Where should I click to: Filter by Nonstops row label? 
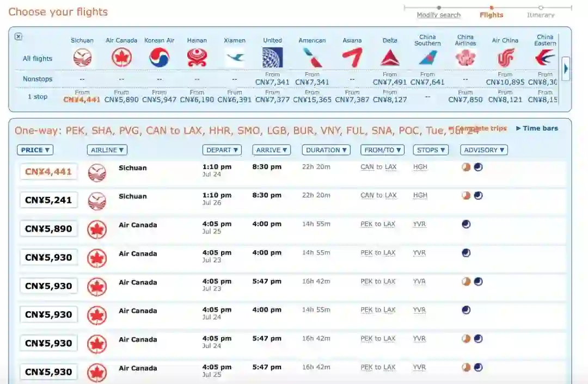pos(38,79)
